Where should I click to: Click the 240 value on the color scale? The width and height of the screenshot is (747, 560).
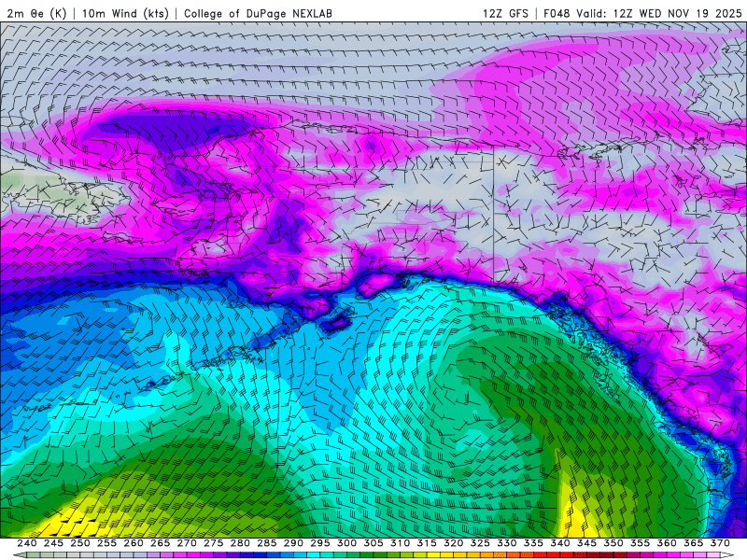(x=27, y=543)
